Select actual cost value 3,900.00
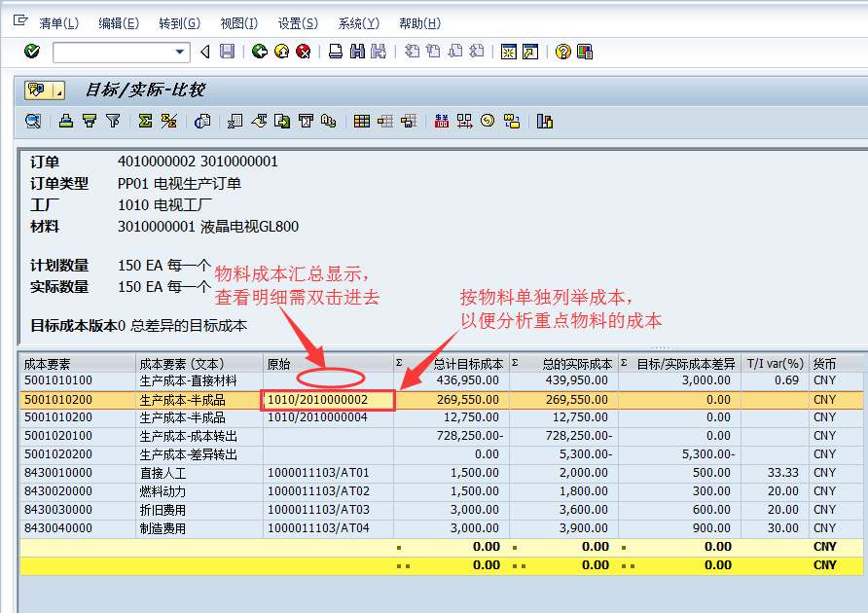The height and width of the screenshot is (613, 868). 584,528
